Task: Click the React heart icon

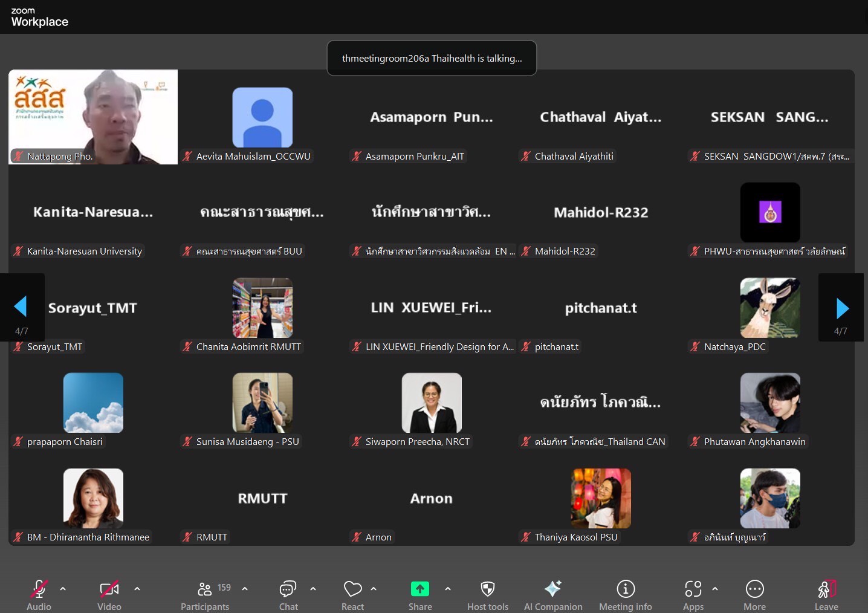Action: coord(352,589)
